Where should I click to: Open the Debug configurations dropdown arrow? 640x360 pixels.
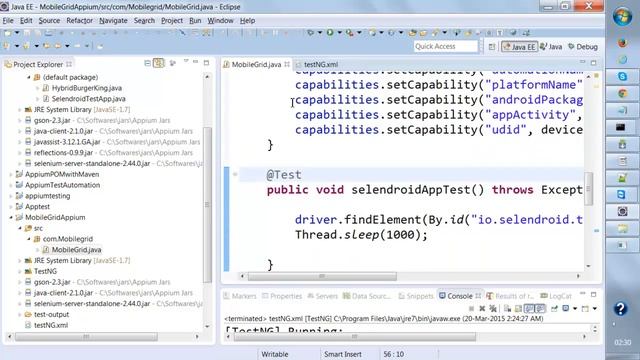[x=320, y=33]
